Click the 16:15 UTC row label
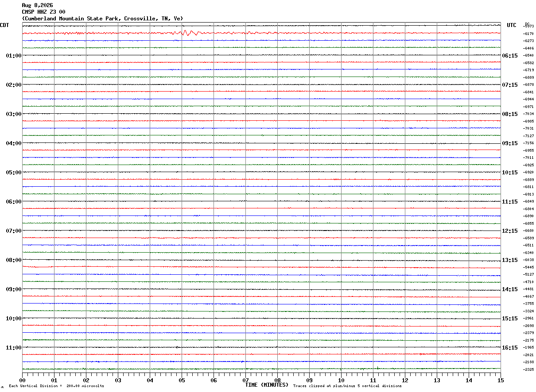The width and height of the screenshot is (536, 392). pyautogui.click(x=510, y=348)
